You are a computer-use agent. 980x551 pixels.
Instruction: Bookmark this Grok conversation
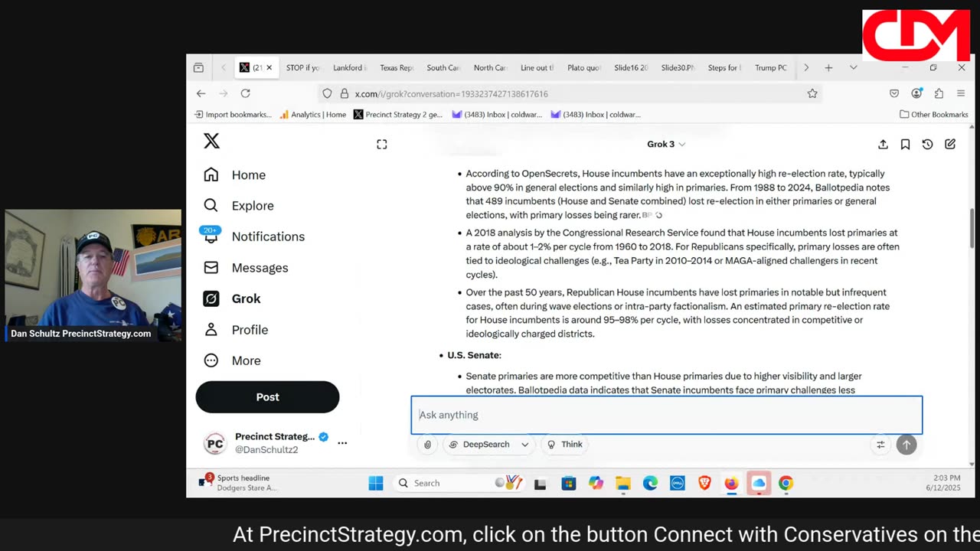tap(905, 144)
